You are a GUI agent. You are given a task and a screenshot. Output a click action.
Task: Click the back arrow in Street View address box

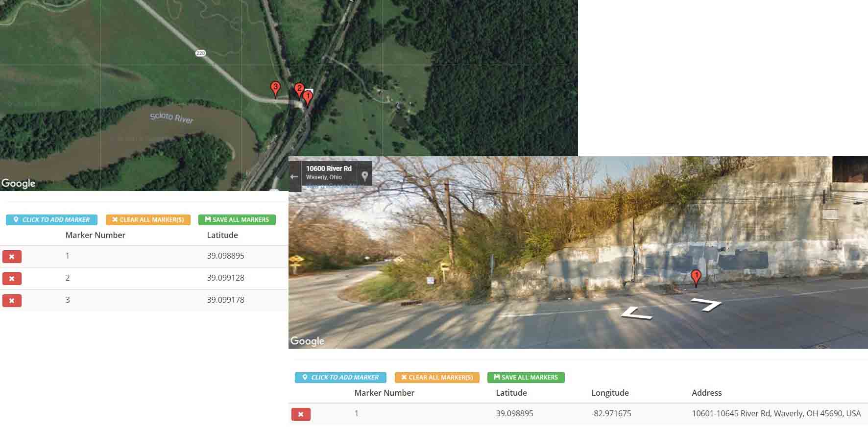coord(294,177)
